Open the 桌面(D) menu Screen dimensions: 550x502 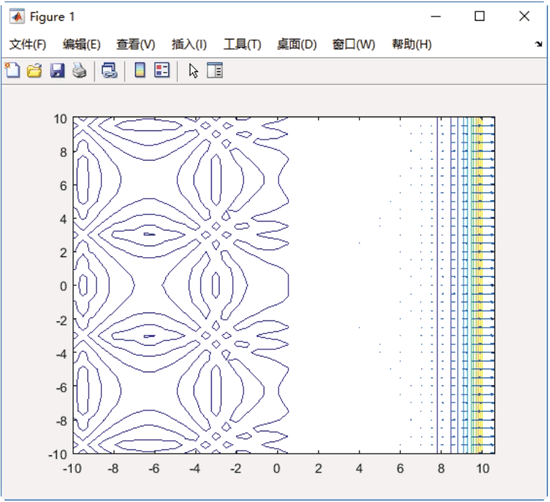[297, 45]
